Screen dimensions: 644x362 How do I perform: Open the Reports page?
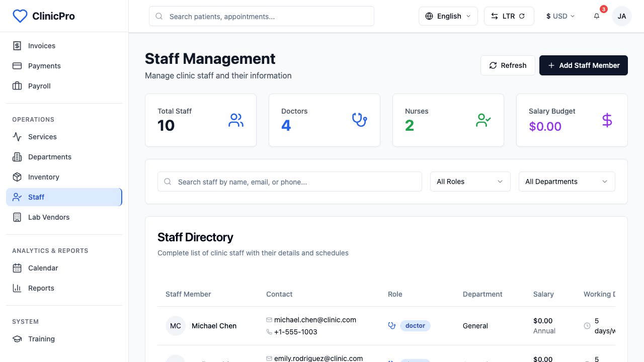pos(64,288)
